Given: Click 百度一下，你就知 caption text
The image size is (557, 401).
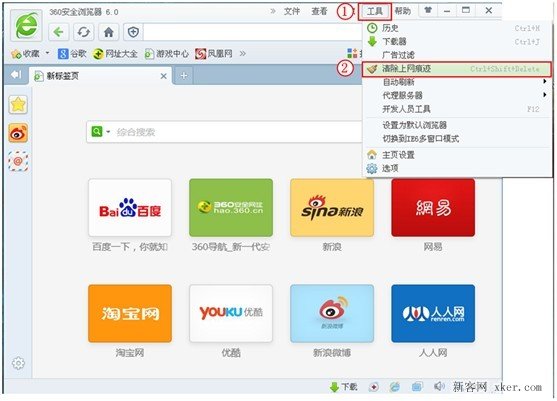Looking at the screenshot, I should (130, 246).
